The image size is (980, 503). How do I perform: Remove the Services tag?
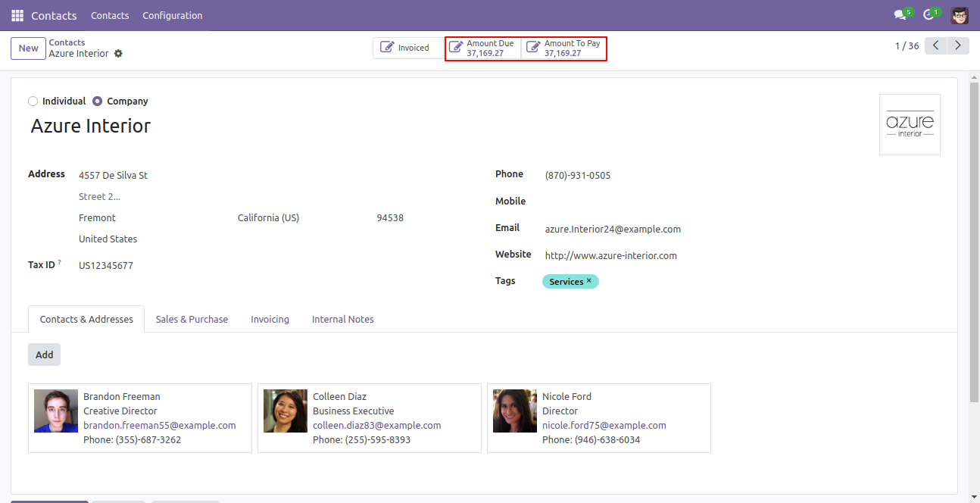click(589, 281)
